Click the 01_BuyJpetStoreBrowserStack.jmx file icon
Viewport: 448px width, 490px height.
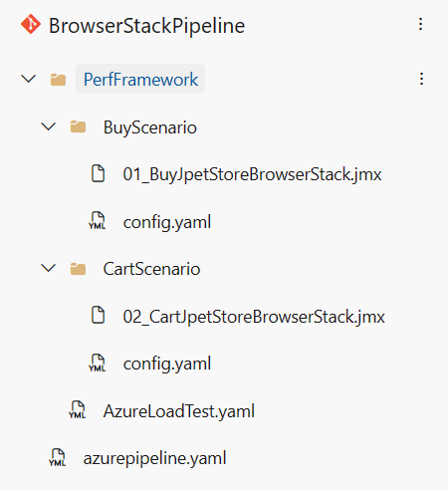pyautogui.click(x=99, y=173)
